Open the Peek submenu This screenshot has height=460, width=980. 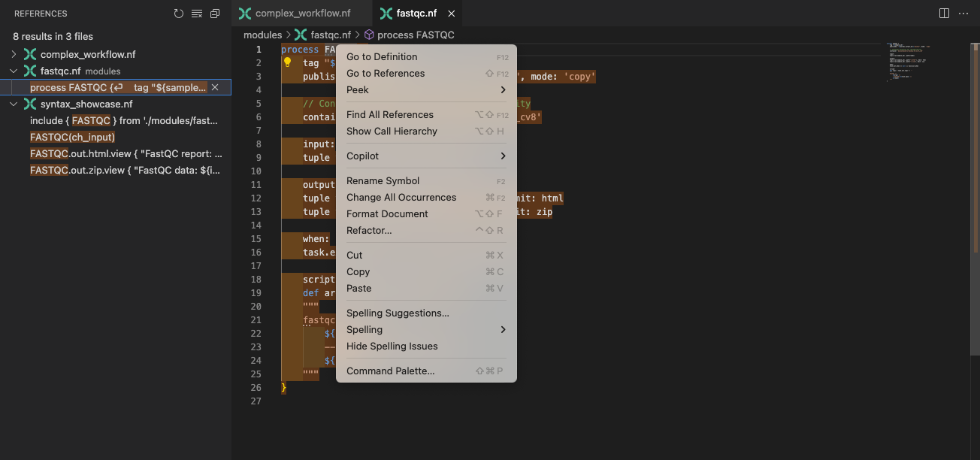(426, 90)
